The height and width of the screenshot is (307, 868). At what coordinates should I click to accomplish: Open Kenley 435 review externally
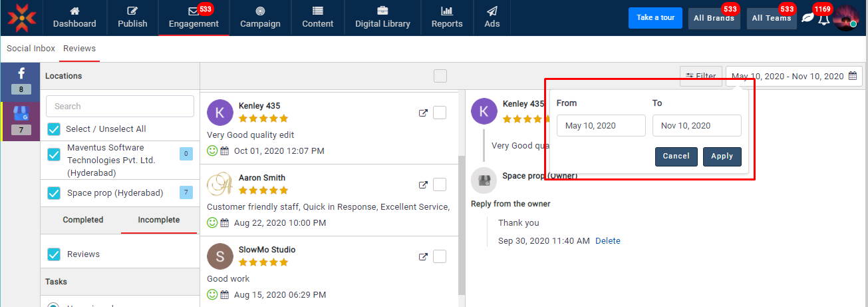pos(423,113)
